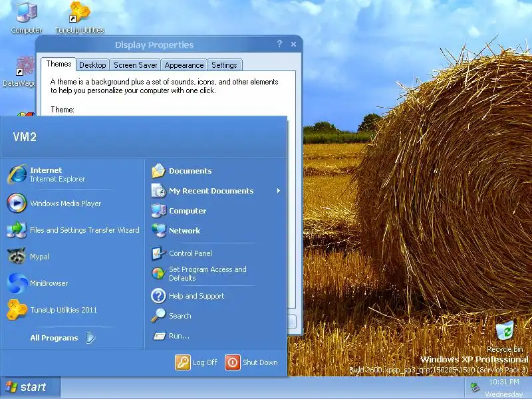Open Documents folder icon
The image size is (532, 399).
point(158,171)
